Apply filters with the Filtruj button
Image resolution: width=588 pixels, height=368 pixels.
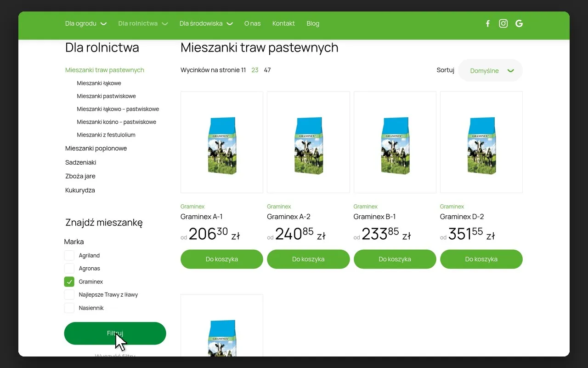click(115, 333)
